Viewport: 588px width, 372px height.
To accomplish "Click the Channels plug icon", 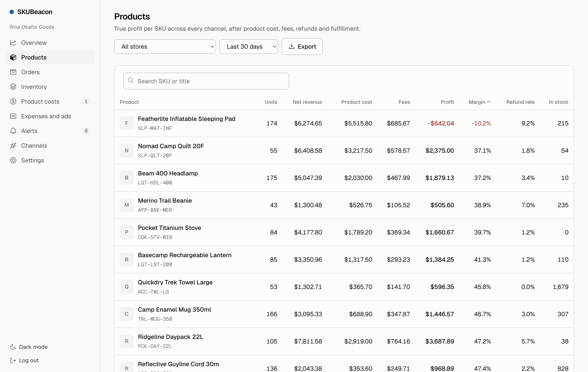I will (x=13, y=146).
